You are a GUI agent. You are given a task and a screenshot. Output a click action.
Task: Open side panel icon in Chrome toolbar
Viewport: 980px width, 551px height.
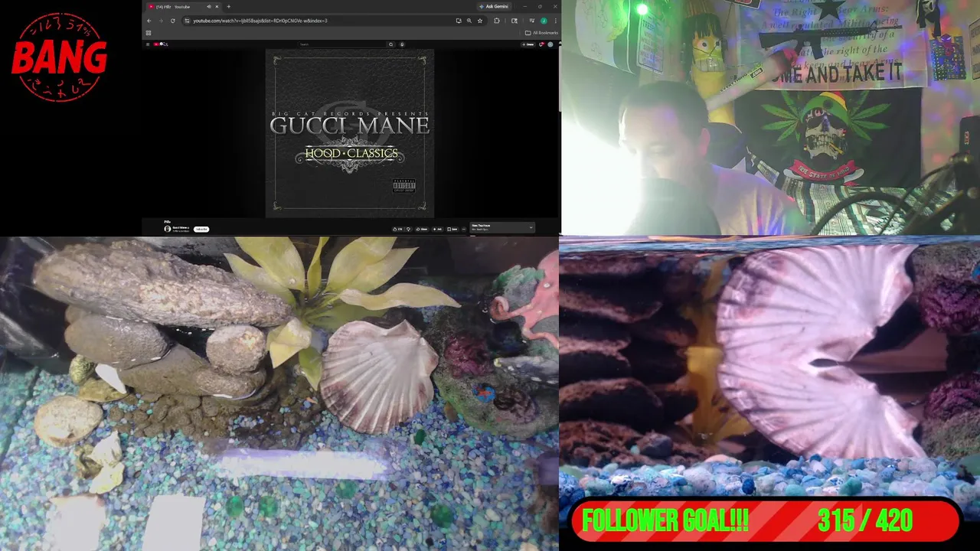(514, 21)
